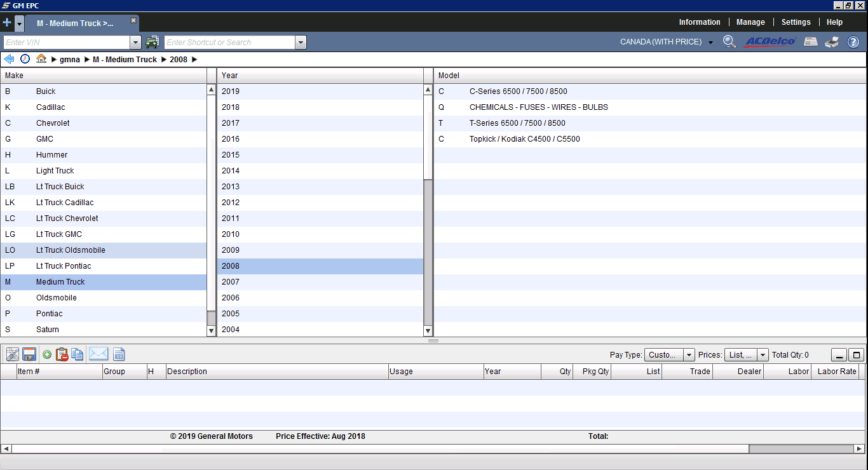The width and height of the screenshot is (868, 470).
Task: Select Hummer in the Make list
Action: coord(104,155)
